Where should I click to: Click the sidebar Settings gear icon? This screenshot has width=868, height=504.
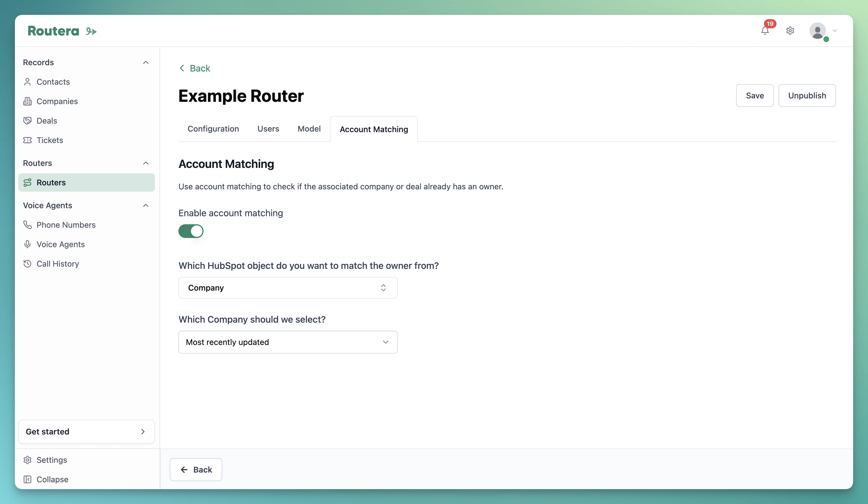pyautogui.click(x=27, y=460)
